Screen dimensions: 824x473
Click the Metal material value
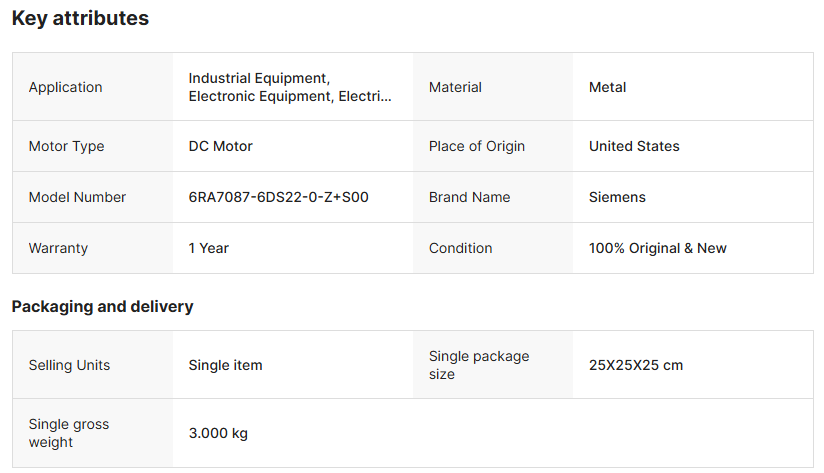click(x=607, y=87)
